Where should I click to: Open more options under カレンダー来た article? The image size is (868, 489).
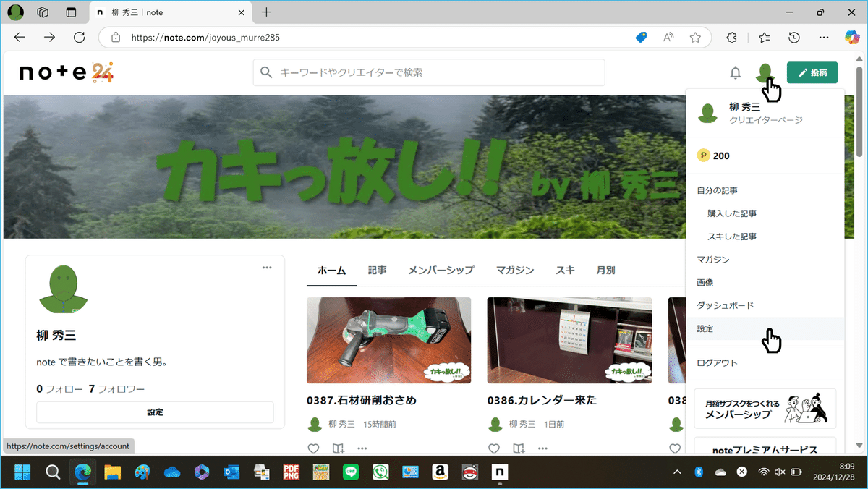[x=542, y=448]
